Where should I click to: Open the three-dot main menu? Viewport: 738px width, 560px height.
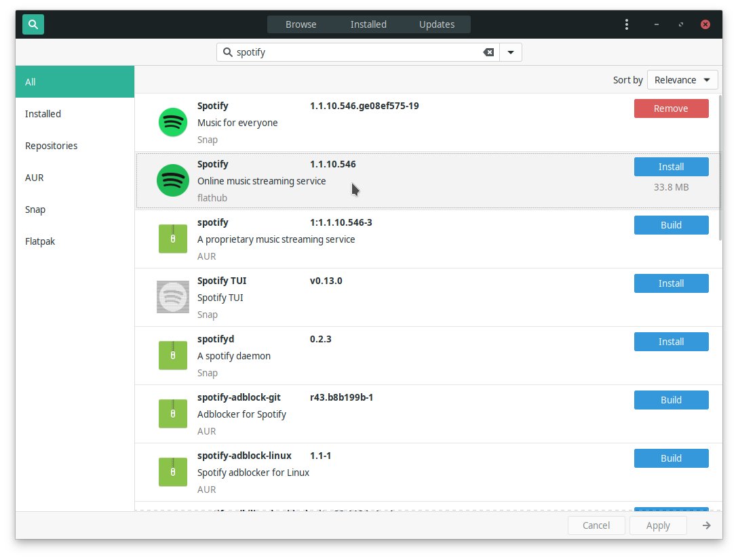[627, 24]
